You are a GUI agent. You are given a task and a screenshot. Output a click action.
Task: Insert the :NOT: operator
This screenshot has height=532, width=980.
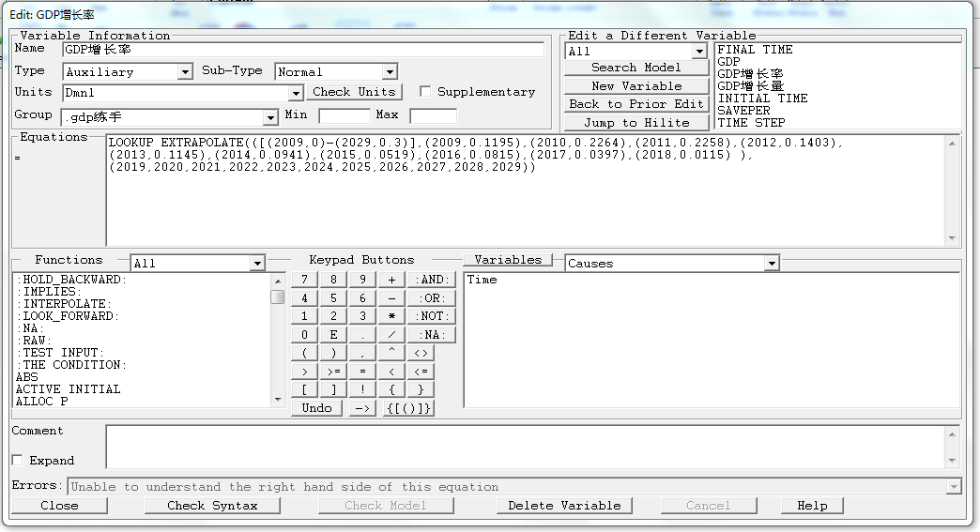click(432, 316)
